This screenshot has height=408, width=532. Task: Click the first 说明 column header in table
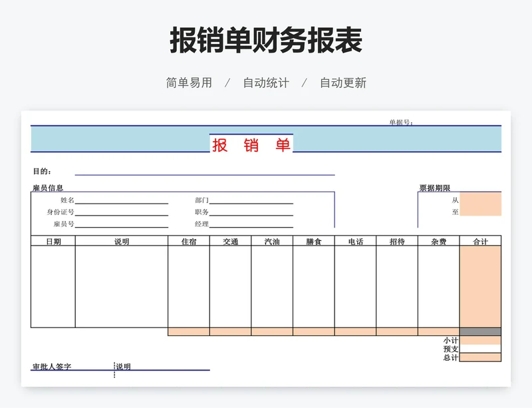(x=122, y=241)
